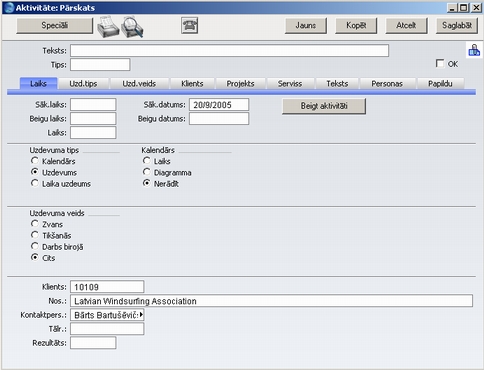Click the Laiks duration input field
484x370 pixels.
(93, 133)
